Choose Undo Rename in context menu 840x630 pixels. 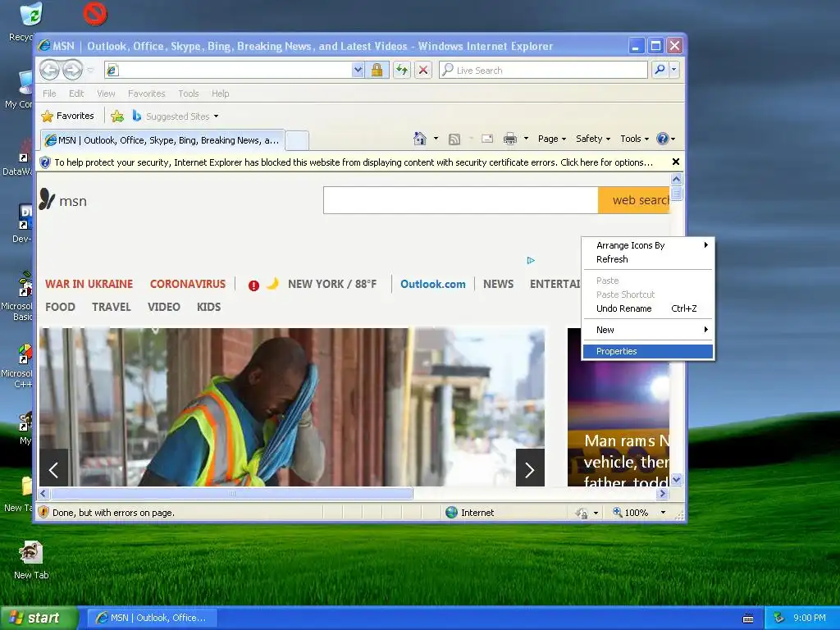648,308
